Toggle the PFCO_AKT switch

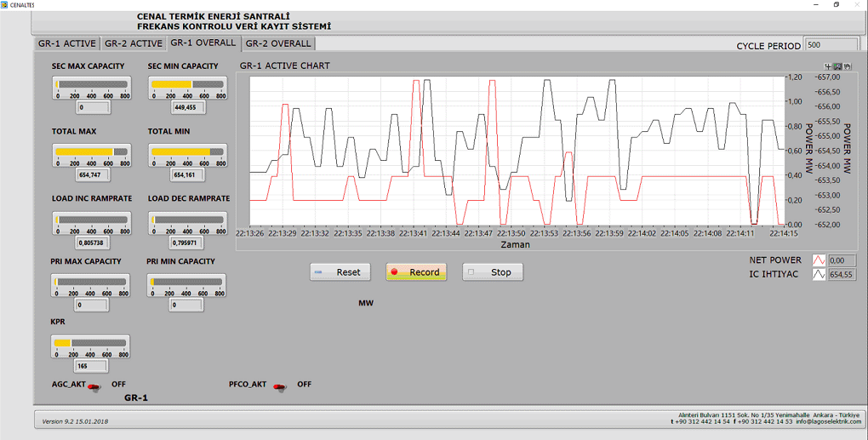click(x=281, y=386)
